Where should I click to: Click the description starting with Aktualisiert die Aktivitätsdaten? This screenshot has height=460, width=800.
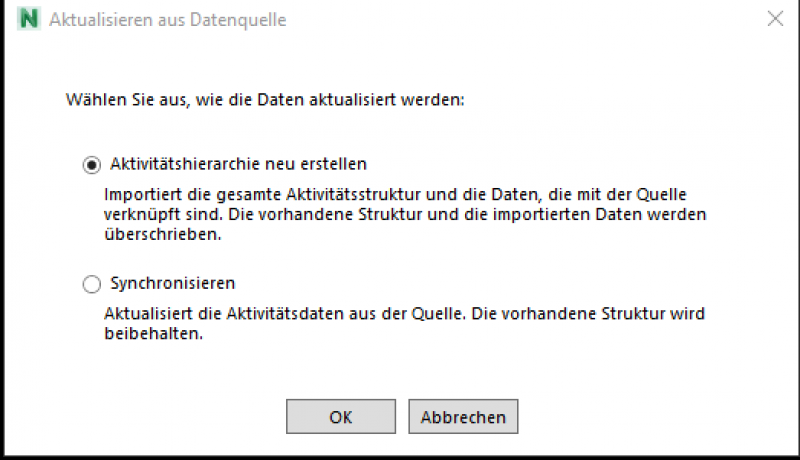tap(405, 313)
